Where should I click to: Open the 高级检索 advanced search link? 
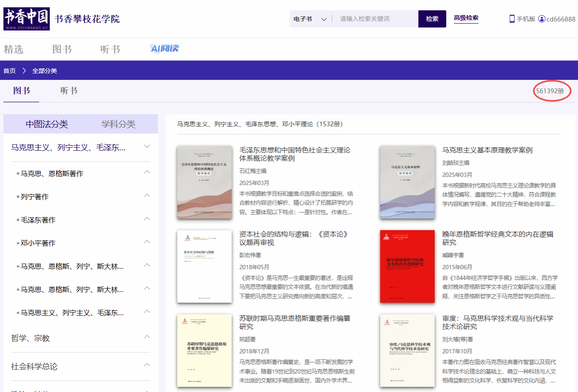pos(466,18)
